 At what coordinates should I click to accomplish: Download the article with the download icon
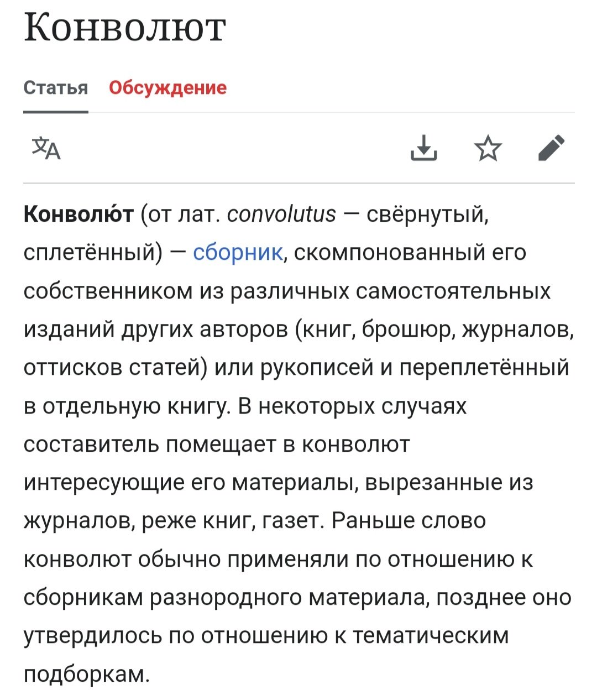tap(424, 148)
